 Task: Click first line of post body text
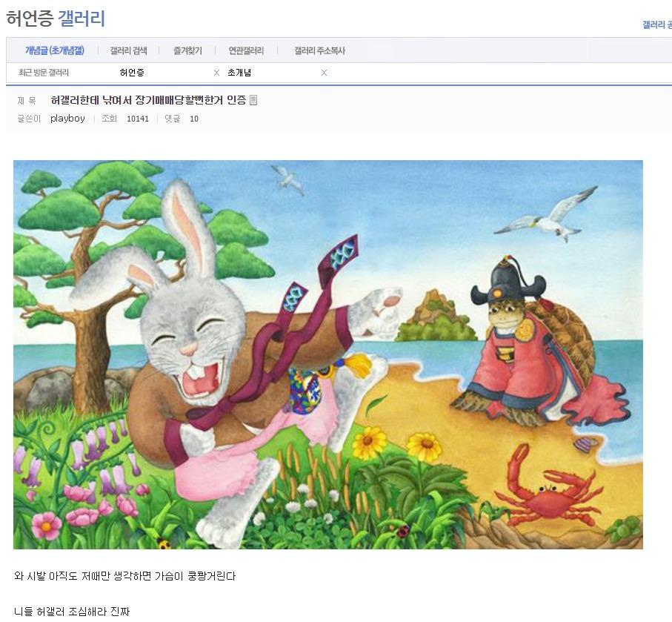[124, 576]
